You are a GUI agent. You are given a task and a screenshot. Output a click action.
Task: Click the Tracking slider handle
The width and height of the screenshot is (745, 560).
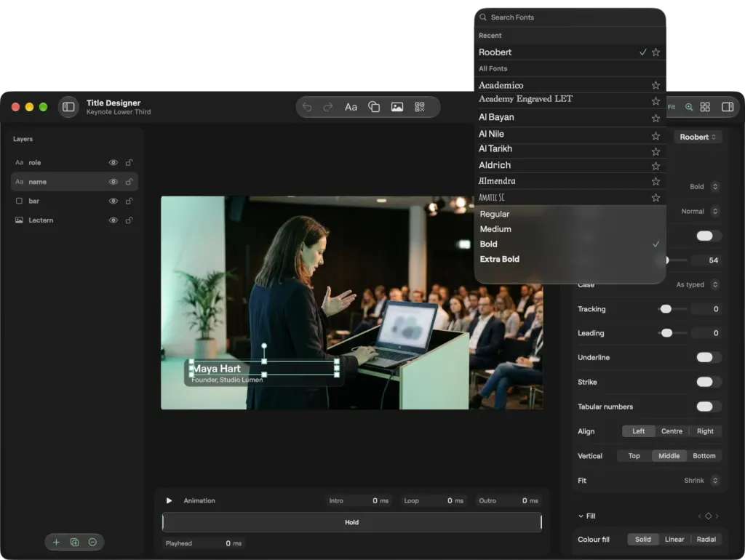point(666,309)
